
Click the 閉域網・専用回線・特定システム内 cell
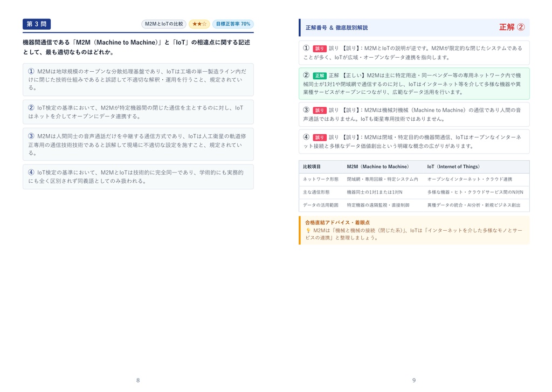click(382, 179)
